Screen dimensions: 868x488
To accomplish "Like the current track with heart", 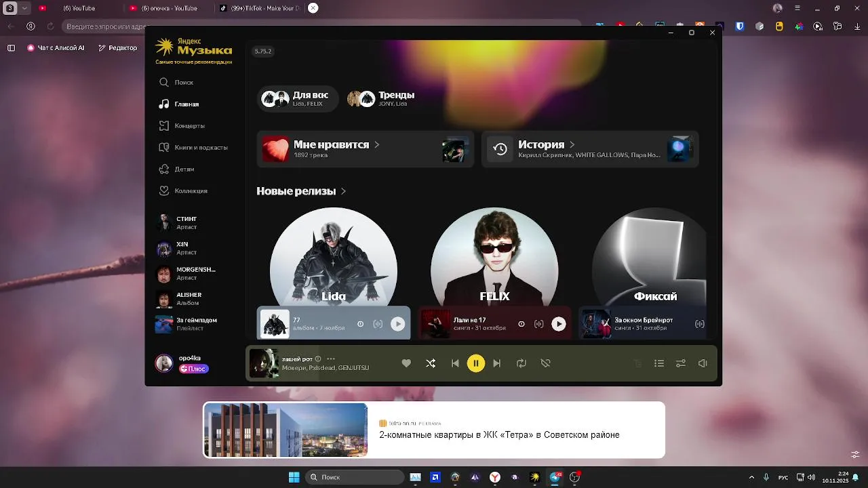I will tap(406, 363).
